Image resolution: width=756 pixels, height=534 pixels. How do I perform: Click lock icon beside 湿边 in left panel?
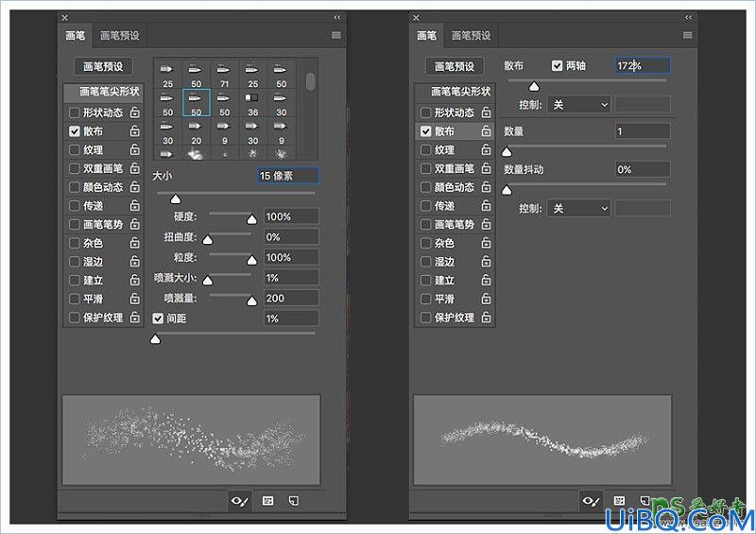click(135, 262)
